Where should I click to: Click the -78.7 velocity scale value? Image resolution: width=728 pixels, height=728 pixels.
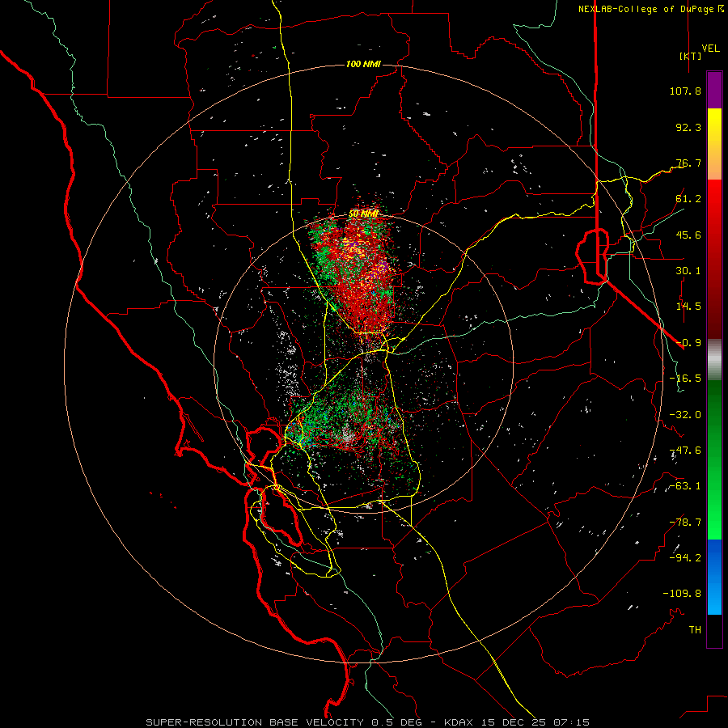(x=685, y=523)
